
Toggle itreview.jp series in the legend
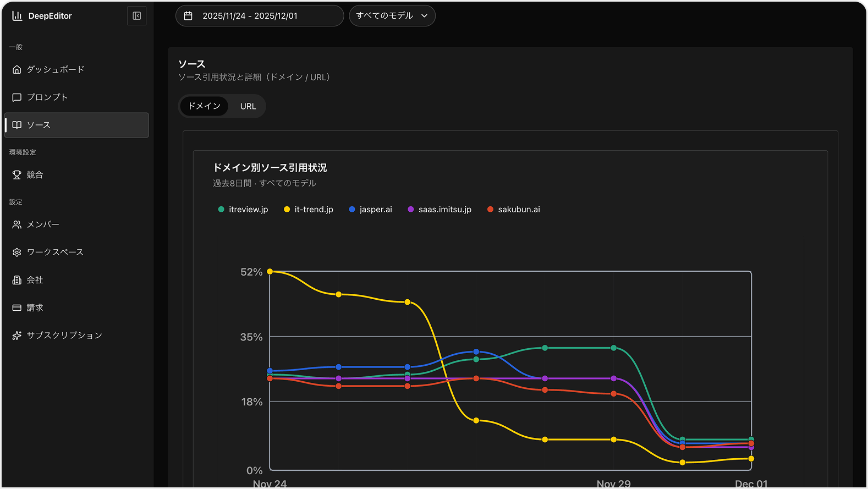click(243, 210)
